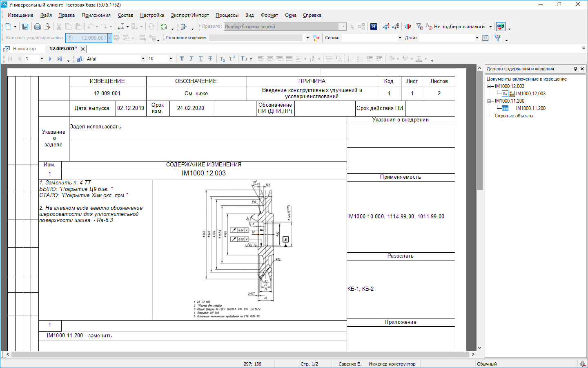The image size is (588, 368).
Task: Open the 'Не подбирать аналоги' dropdown
Action: (490, 27)
